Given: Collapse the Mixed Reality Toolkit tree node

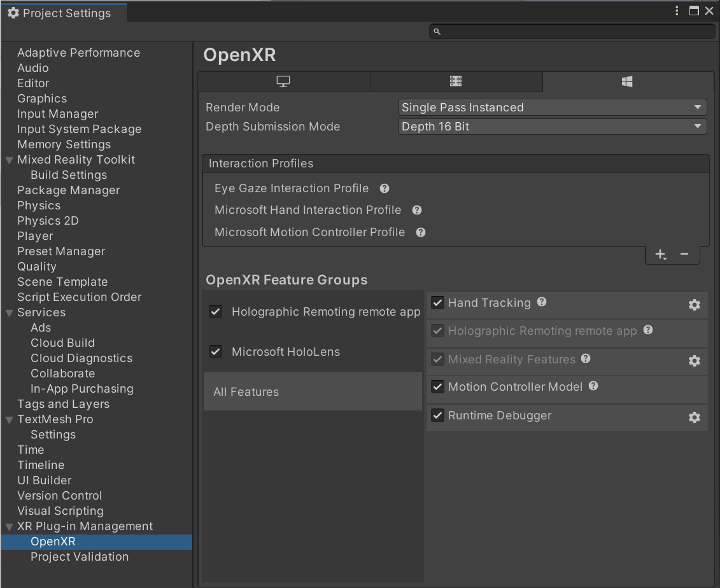Looking at the screenshot, I should (x=9, y=160).
